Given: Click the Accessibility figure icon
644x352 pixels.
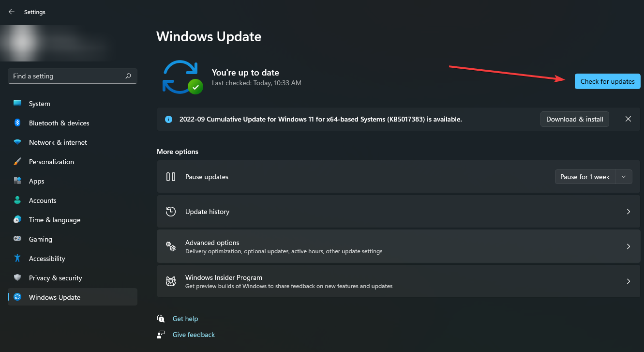Looking at the screenshot, I should [x=17, y=259].
